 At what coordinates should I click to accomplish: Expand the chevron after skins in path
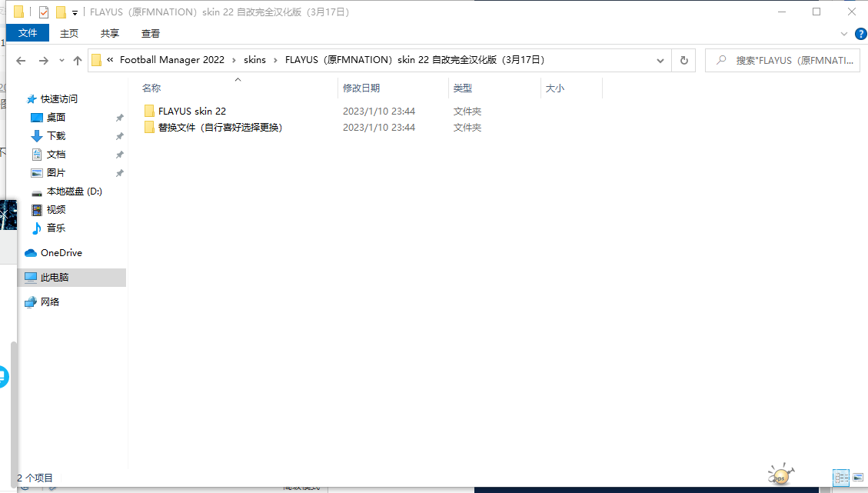click(x=275, y=61)
